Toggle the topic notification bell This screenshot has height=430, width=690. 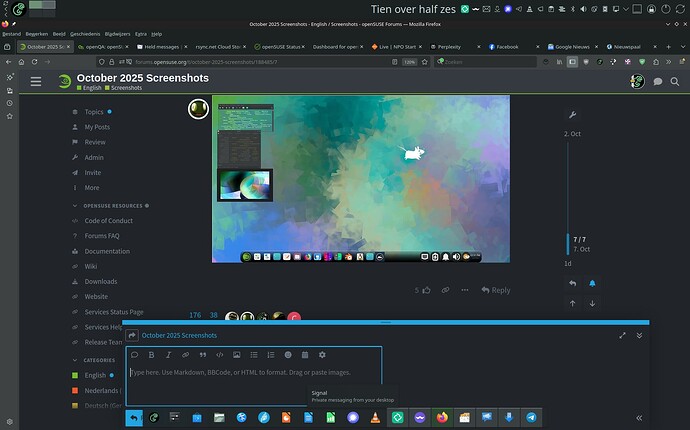[x=591, y=284]
